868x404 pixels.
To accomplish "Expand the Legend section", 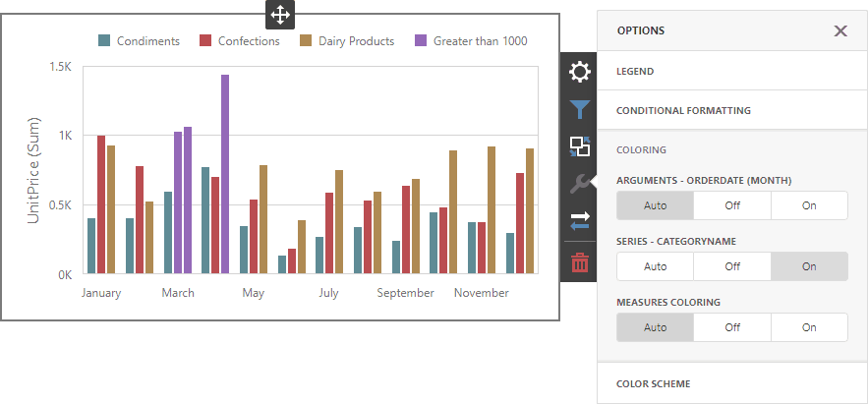I will [731, 72].
